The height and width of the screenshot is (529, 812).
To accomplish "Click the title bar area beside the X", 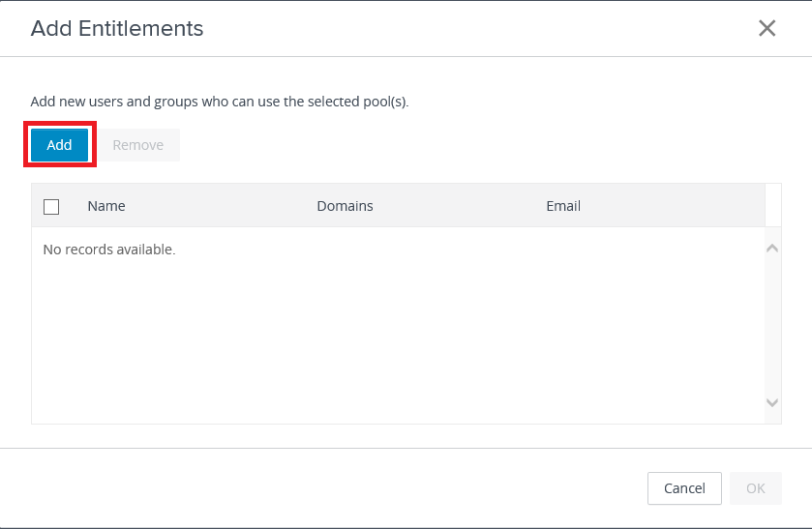I will pyautogui.click(x=484, y=28).
